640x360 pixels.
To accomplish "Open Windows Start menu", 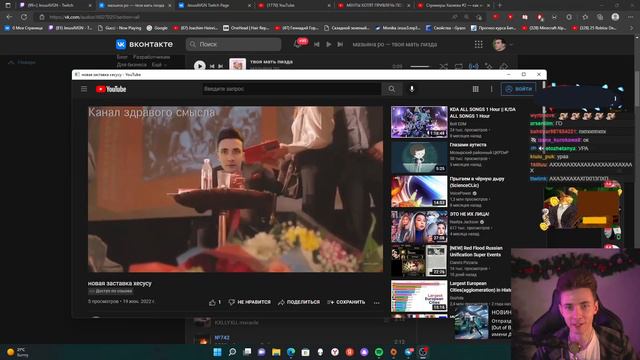I will coord(218,352).
